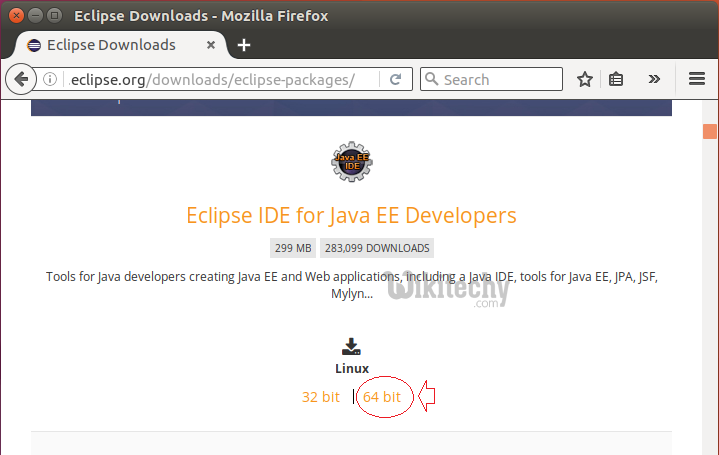Screen dimensions: 719x455
Task: Focus the URL address bar
Action: point(220,80)
